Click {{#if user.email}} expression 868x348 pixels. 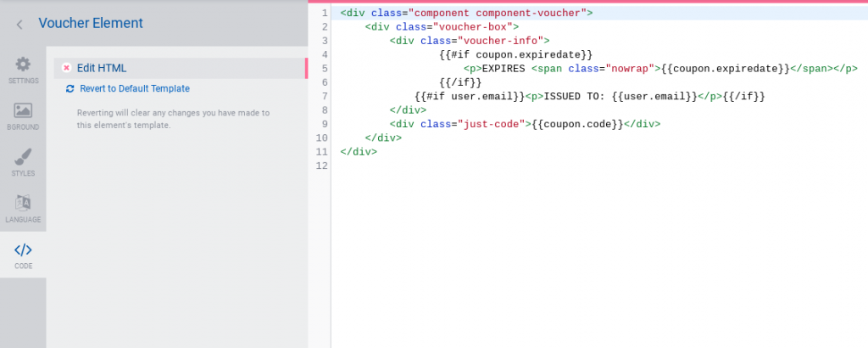pos(470,97)
